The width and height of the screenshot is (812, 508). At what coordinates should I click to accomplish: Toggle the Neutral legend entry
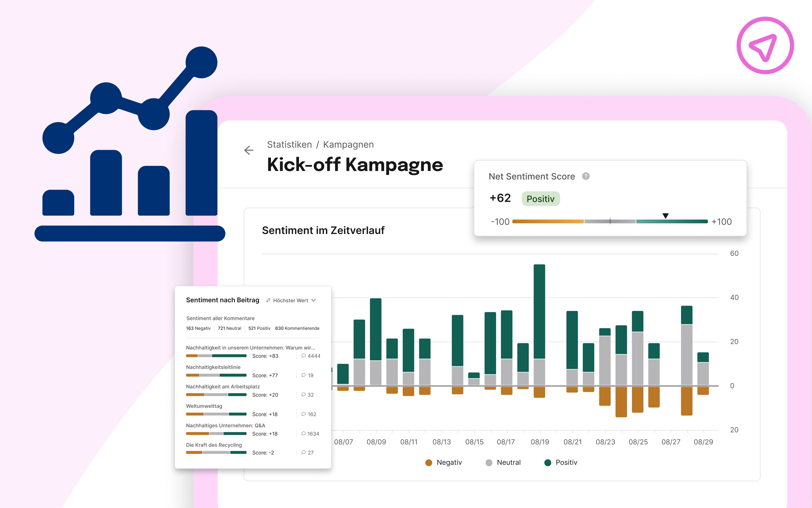pyautogui.click(x=503, y=463)
